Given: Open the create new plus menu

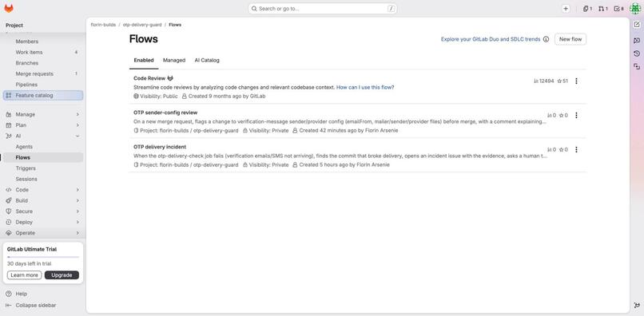Looking at the screenshot, I should click(566, 9).
